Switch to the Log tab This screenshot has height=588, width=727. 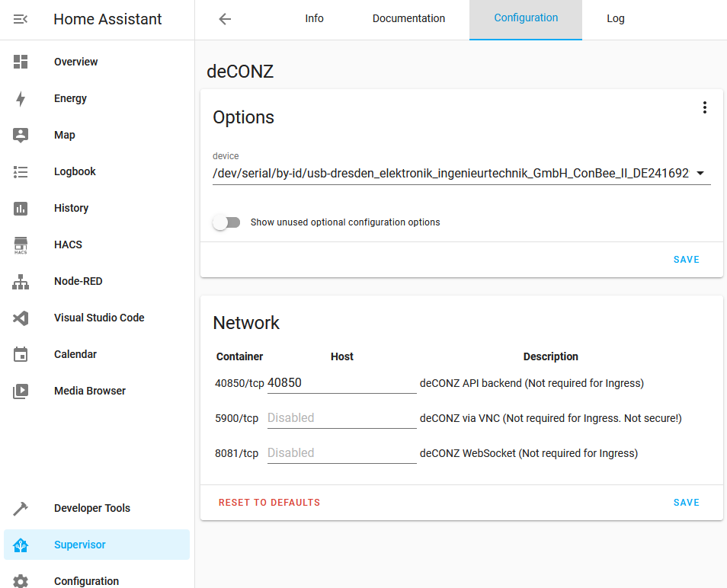[616, 18]
